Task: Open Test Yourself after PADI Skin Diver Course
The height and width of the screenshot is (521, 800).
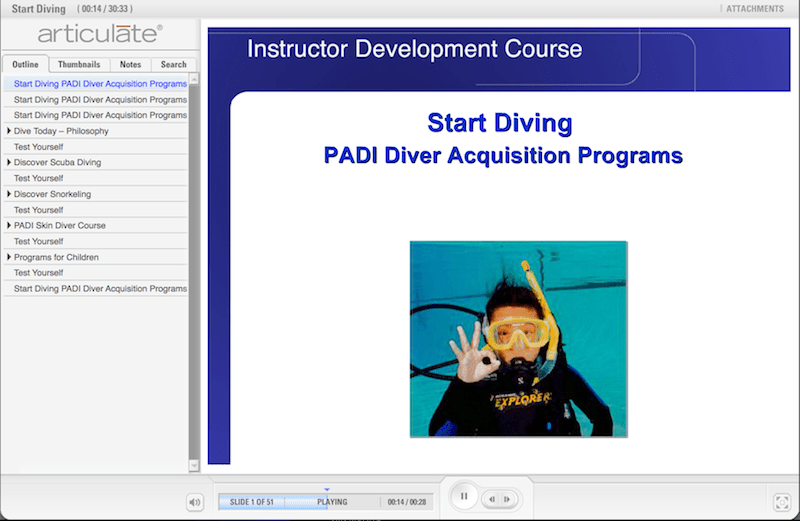Action: 95,241
